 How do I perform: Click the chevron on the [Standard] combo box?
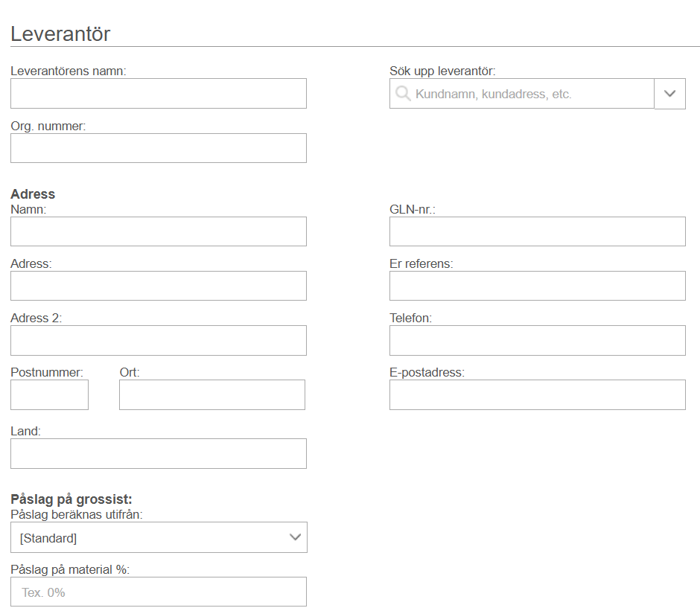coord(296,537)
